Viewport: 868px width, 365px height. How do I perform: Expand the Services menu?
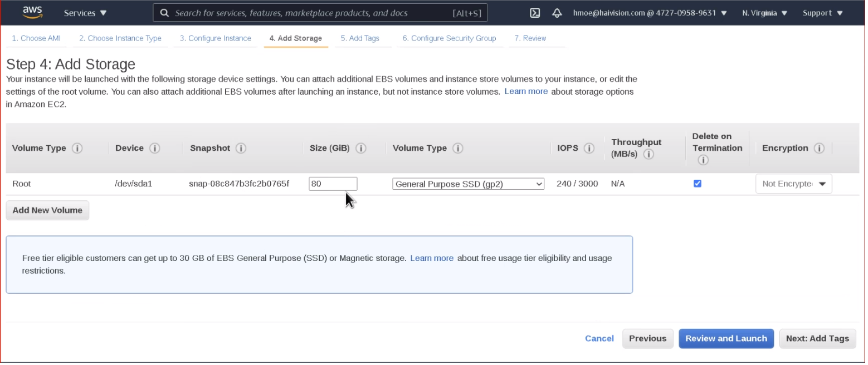85,13
